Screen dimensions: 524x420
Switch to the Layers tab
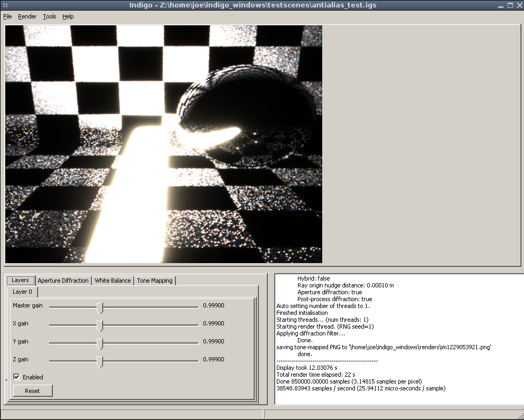(21, 281)
